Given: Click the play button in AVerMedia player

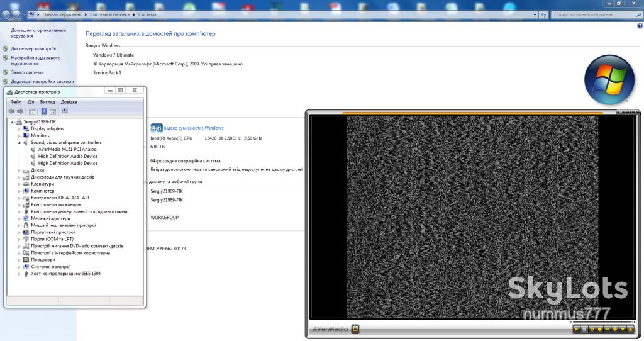Looking at the screenshot, I should pyautogui.click(x=576, y=329).
